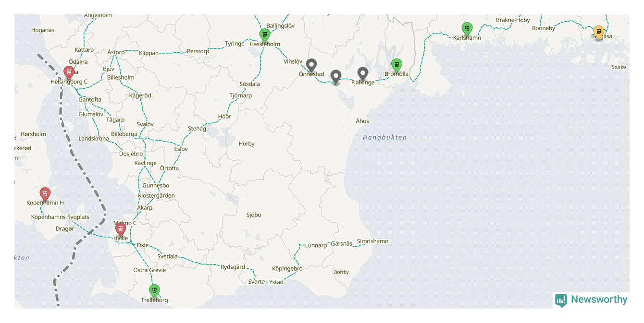Click the Simrishamn station label
The image size is (644, 323).
tap(372, 241)
